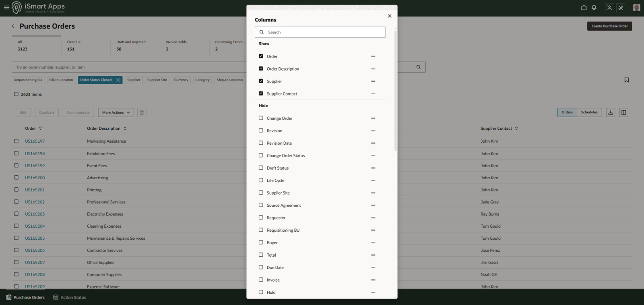Screen dimensions: 644x305
Task: Open the Currency filter chip
Action: (181, 80)
